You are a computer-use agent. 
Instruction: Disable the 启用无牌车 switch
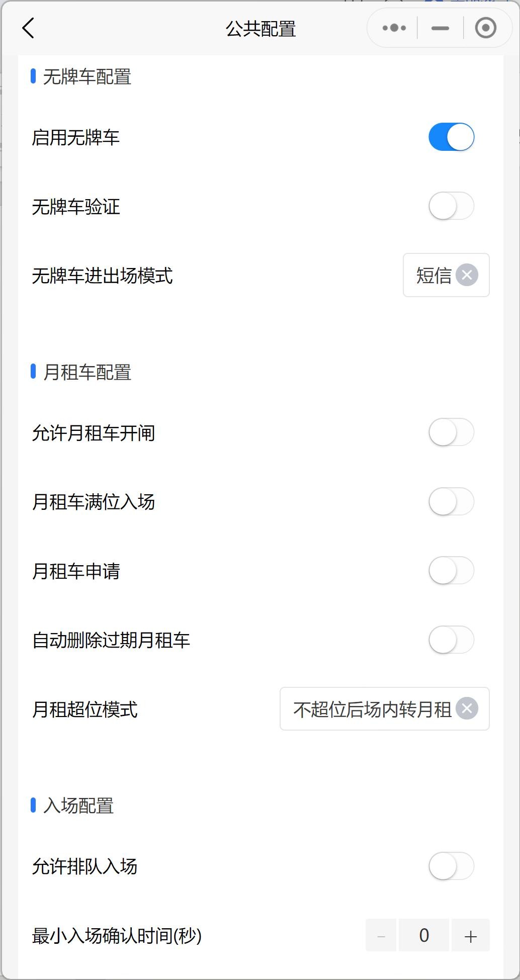(451, 137)
